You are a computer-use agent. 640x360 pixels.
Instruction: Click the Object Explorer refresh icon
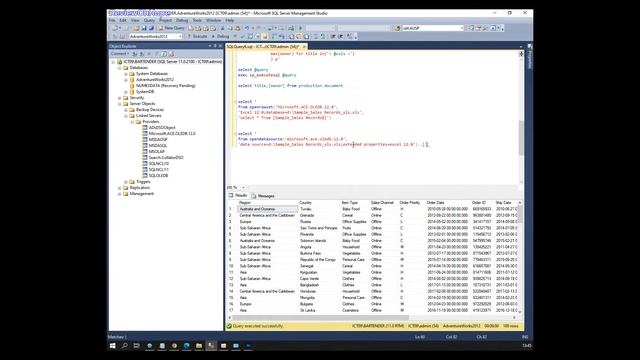[164, 54]
